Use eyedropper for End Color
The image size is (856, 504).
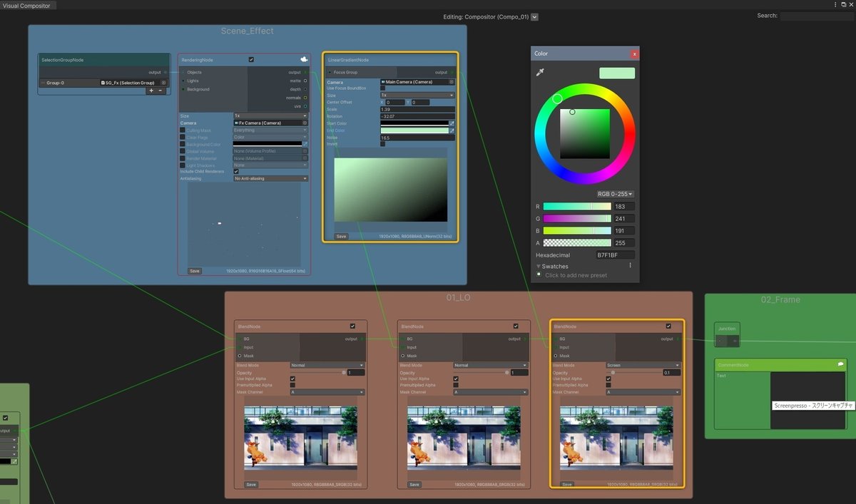452,130
